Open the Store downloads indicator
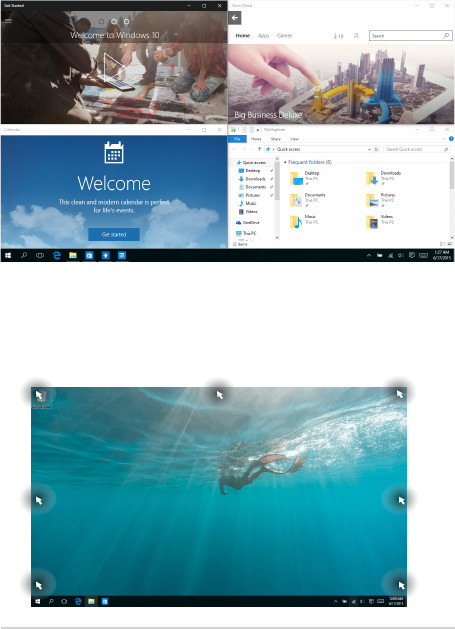 click(338, 36)
